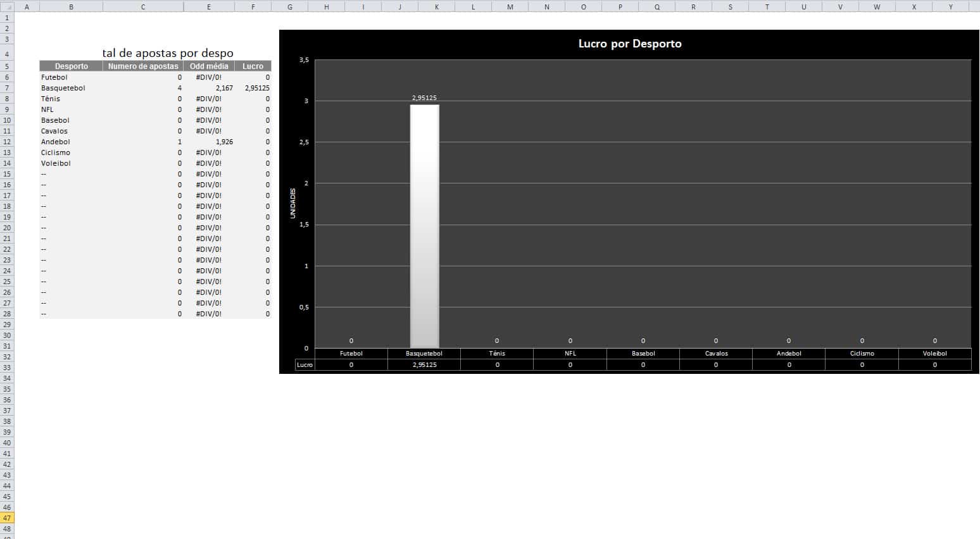Click the Select All corner button
The width and height of the screenshot is (980, 539).
7,7
